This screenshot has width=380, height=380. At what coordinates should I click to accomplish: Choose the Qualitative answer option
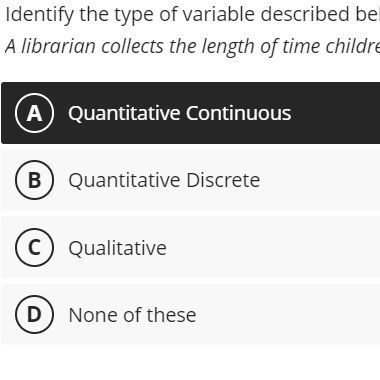coord(191,247)
